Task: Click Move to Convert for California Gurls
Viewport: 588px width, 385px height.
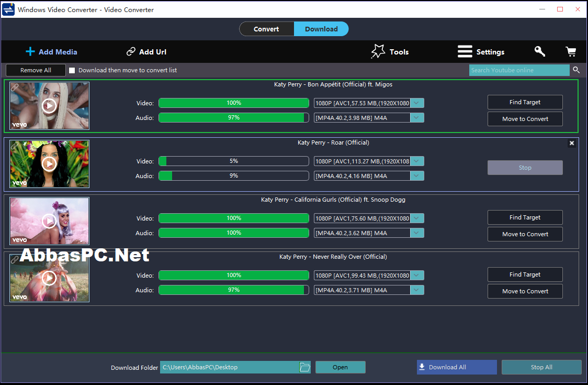Action: (x=525, y=234)
